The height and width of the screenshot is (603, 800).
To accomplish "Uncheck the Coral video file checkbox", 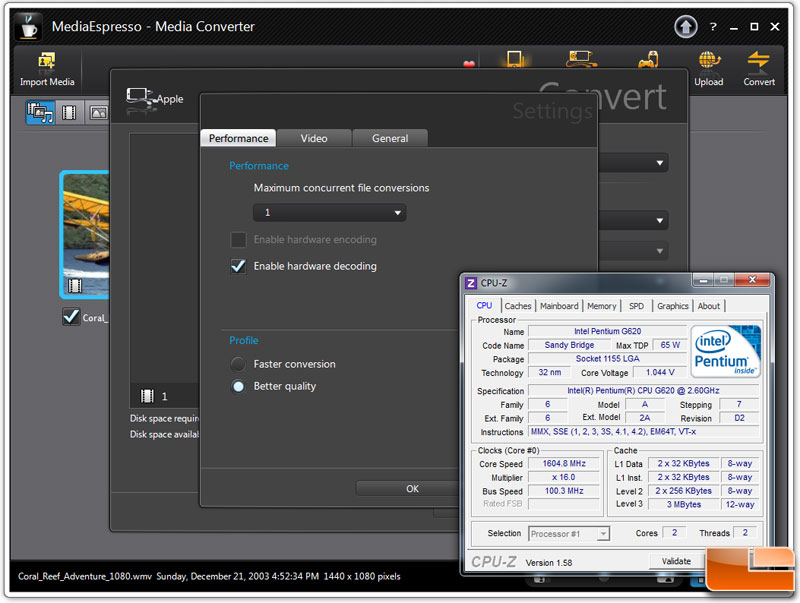I will [70, 317].
